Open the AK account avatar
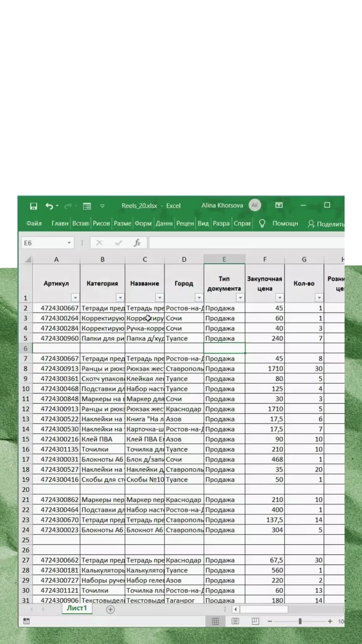 click(x=255, y=205)
